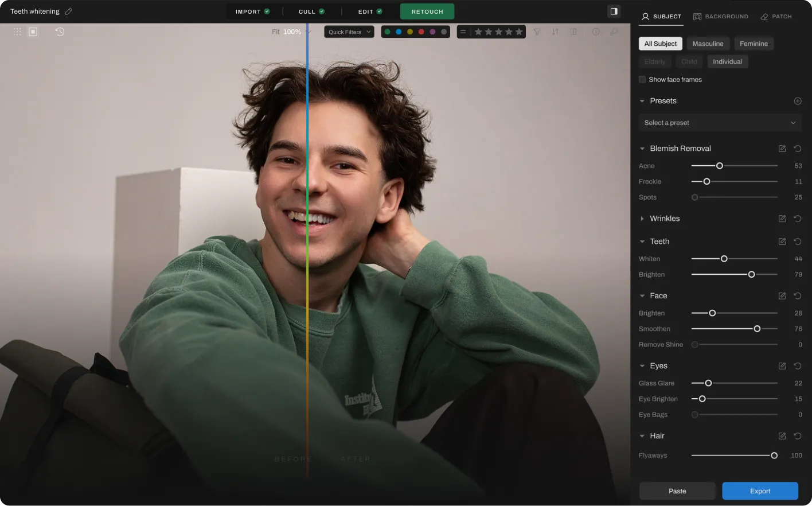Enable Show face frames checkbox
Screen dimensions: 812x506
pyautogui.click(x=642, y=80)
